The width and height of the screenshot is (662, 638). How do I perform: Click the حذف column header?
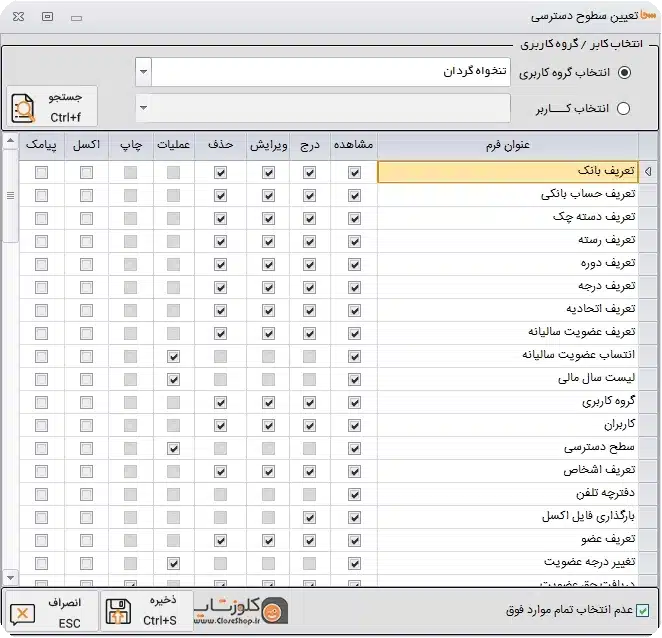click(x=220, y=145)
